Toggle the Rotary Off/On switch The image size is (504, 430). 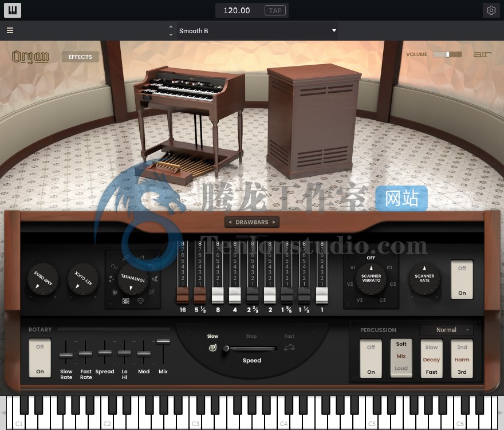click(x=40, y=358)
